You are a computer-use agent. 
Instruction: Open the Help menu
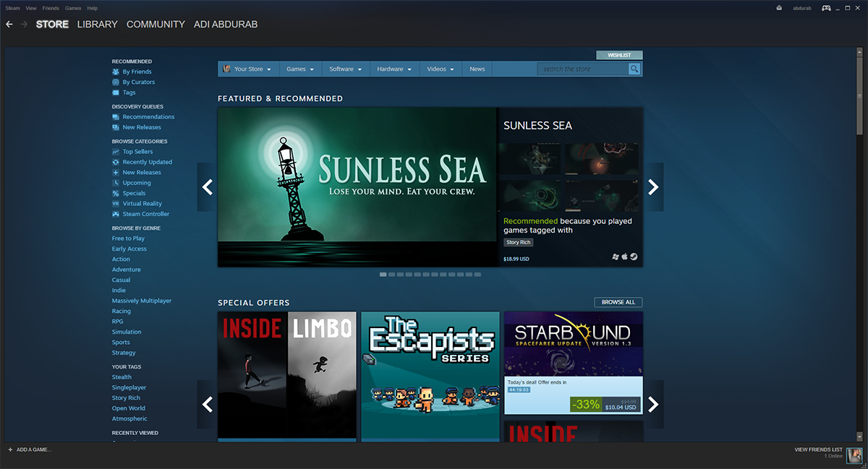pos(93,8)
